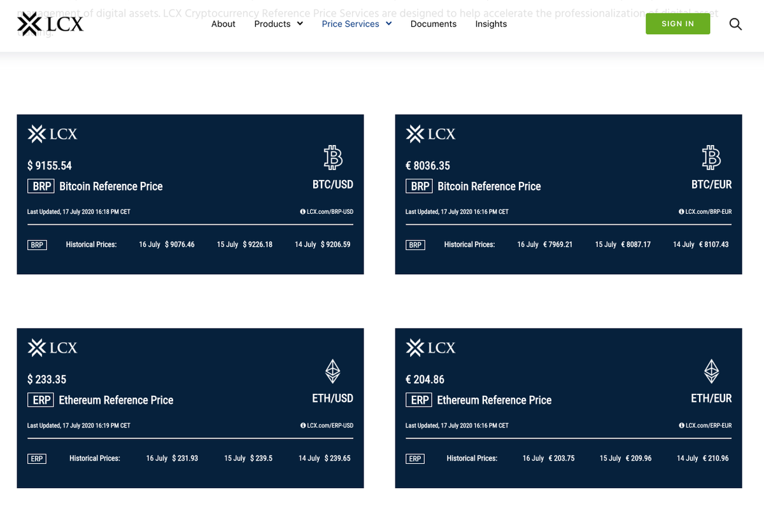764x532 pixels.
Task: Open the Documents navigation entry
Action: coord(434,24)
